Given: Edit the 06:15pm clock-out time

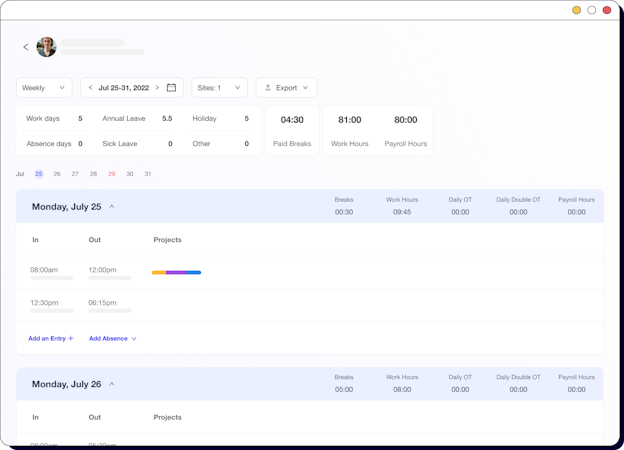Looking at the screenshot, I should click(102, 303).
